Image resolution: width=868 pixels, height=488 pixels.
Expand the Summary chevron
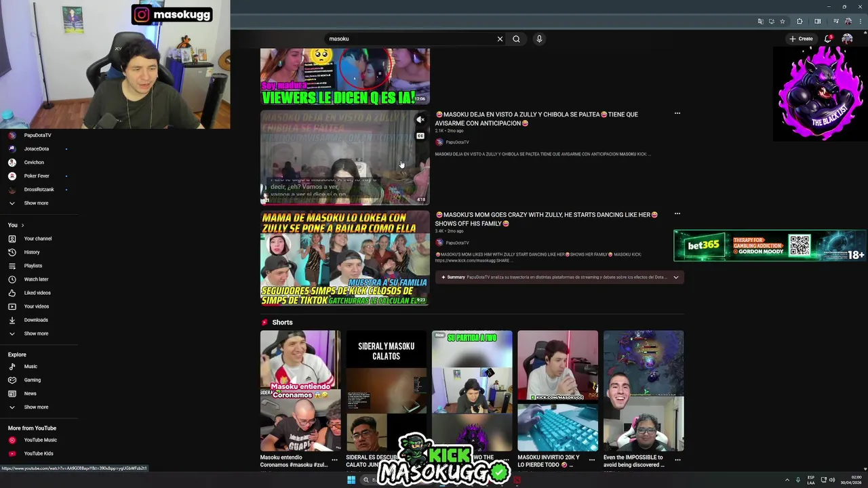[675, 277]
